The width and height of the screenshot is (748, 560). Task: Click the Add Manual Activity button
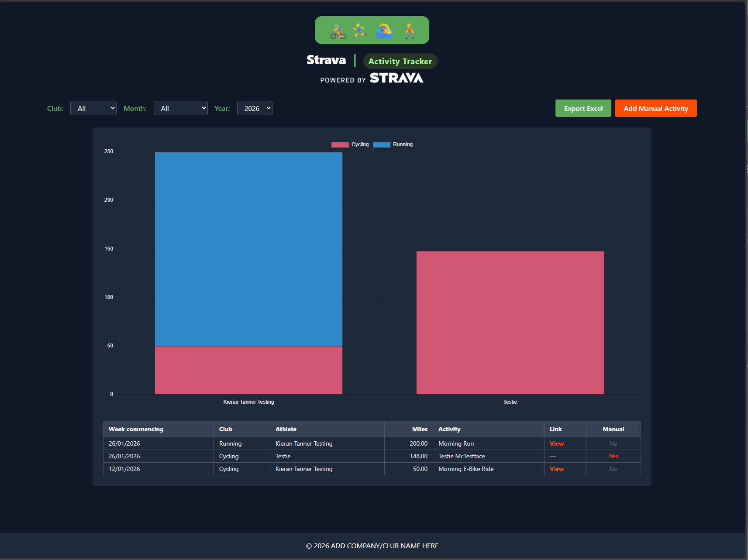coord(656,108)
